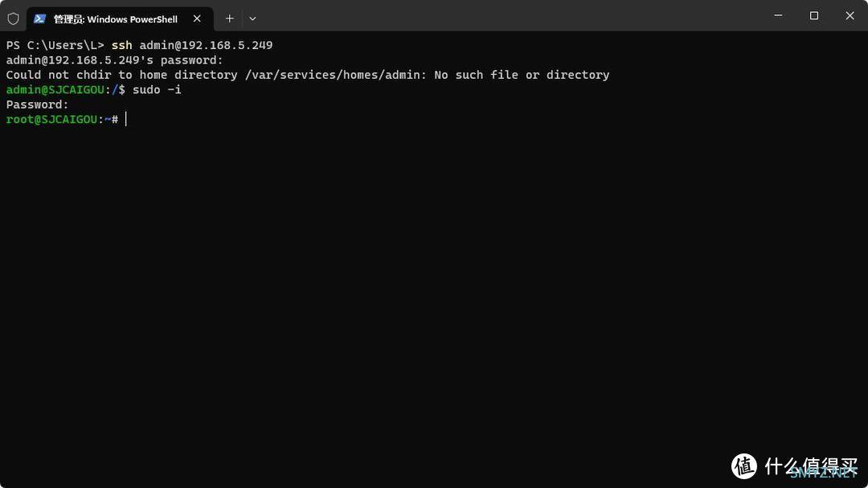Click the administrator shield icon in title bar
Image resolution: width=868 pixels, height=488 pixels.
14,18
